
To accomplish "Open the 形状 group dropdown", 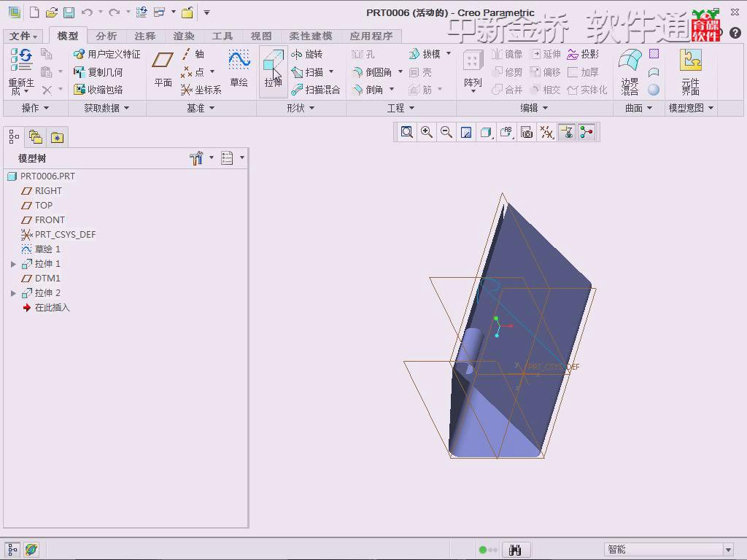I will [301, 108].
